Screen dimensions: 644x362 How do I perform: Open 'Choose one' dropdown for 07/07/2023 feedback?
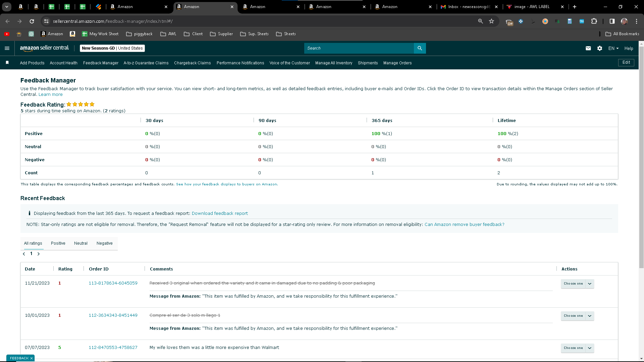pos(577,348)
